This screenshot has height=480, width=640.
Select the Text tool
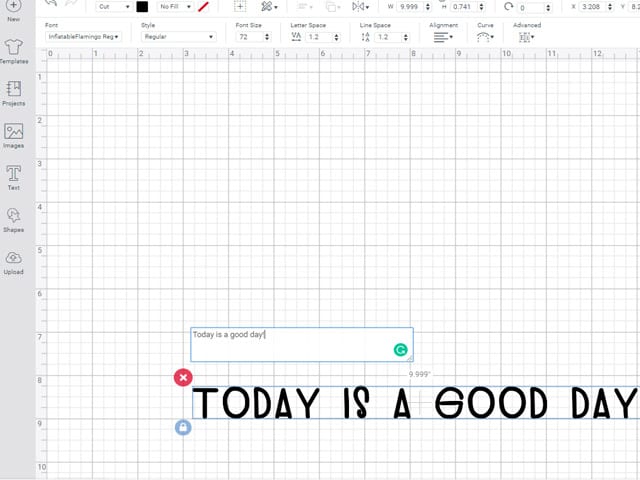pos(13,178)
